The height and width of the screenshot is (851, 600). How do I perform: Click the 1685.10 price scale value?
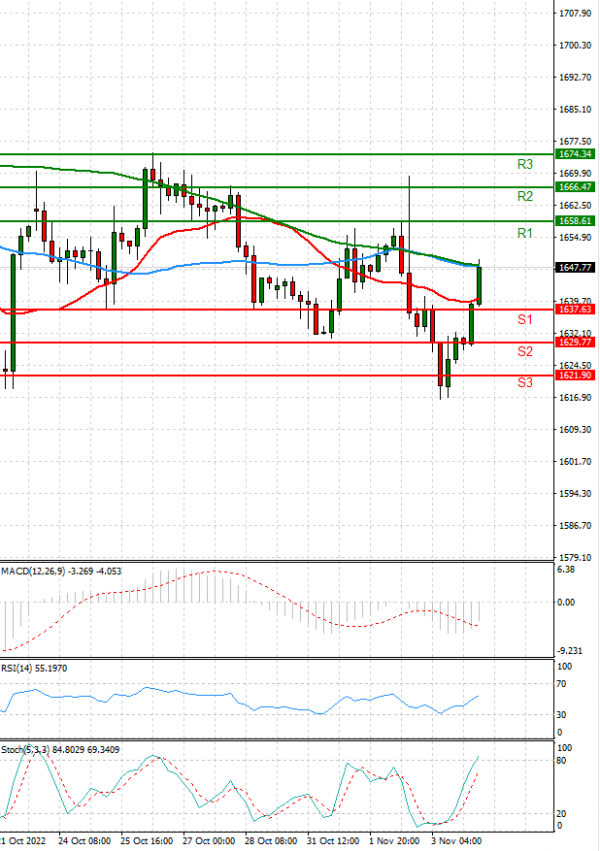coord(575,110)
